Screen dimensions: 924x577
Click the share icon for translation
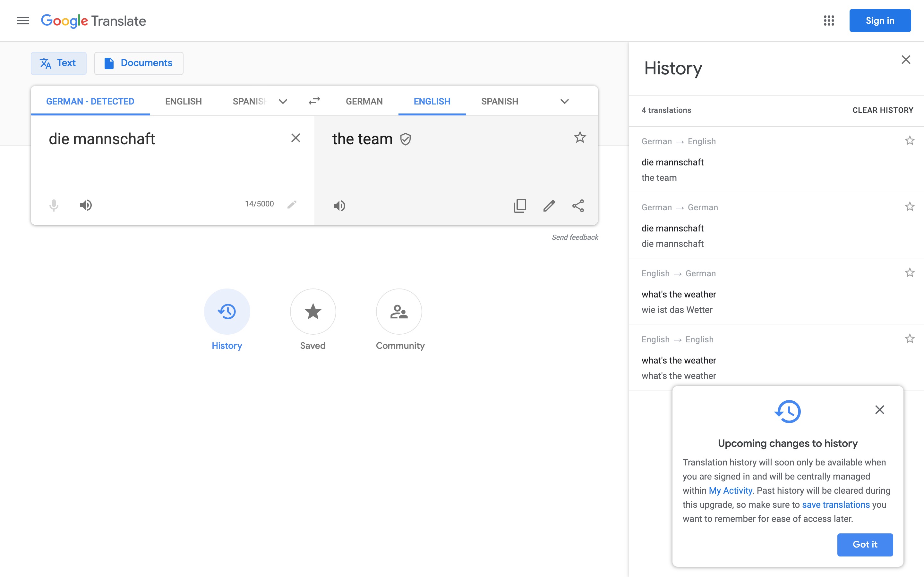point(577,205)
